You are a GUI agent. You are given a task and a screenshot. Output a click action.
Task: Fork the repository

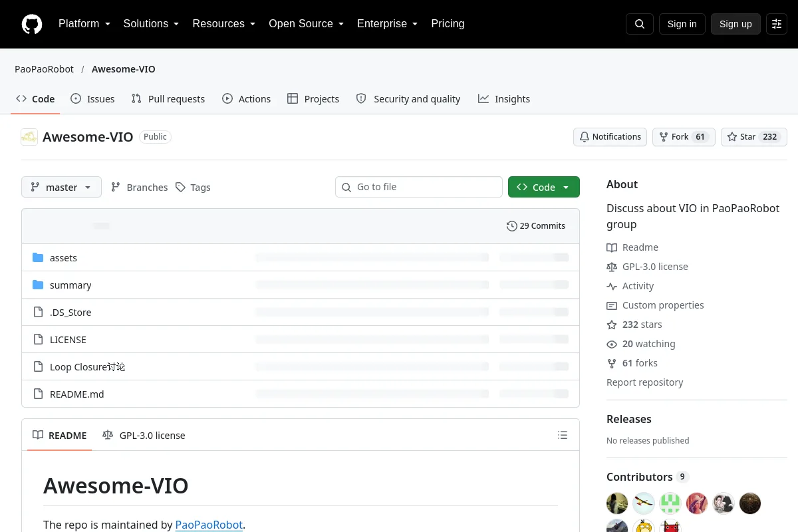click(684, 137)
